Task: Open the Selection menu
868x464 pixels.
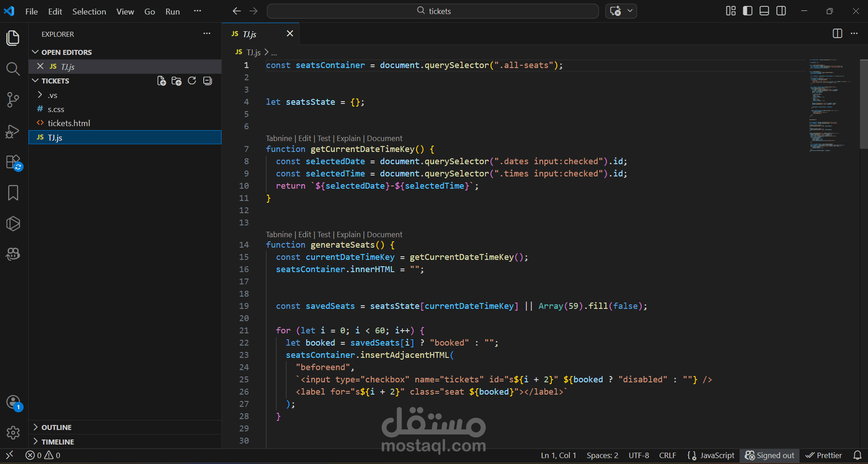Action: 89,11
